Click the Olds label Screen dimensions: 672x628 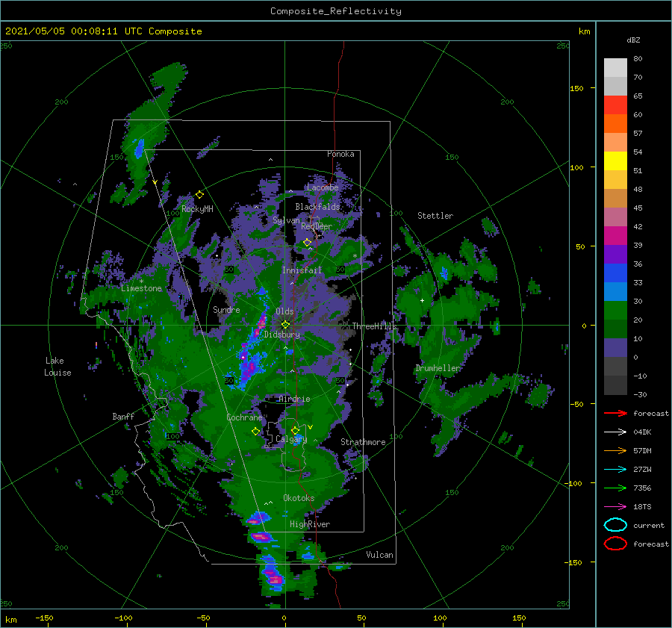pyautogui.click(x=284, y=311)
